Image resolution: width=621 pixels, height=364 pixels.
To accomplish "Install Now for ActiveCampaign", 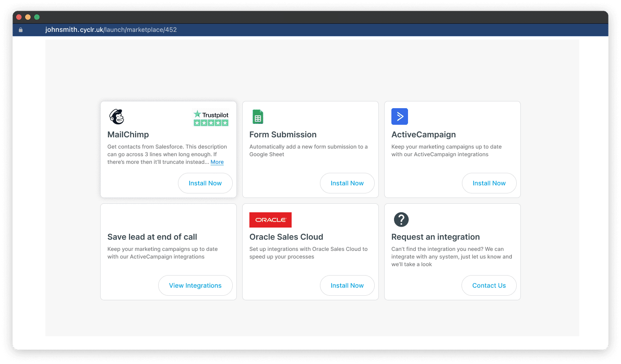I will (x=489, y=183).
